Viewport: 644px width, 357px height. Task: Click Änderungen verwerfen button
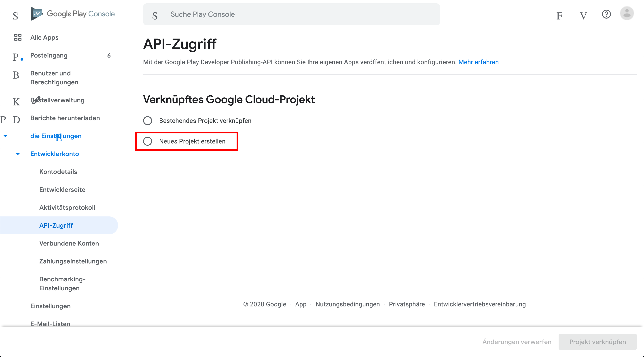[x=517, y=342]
